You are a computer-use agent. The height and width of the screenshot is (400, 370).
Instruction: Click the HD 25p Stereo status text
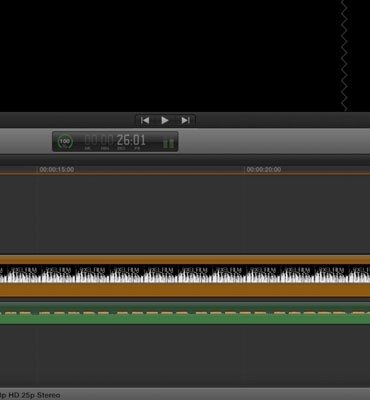click(x=30, y=395)
